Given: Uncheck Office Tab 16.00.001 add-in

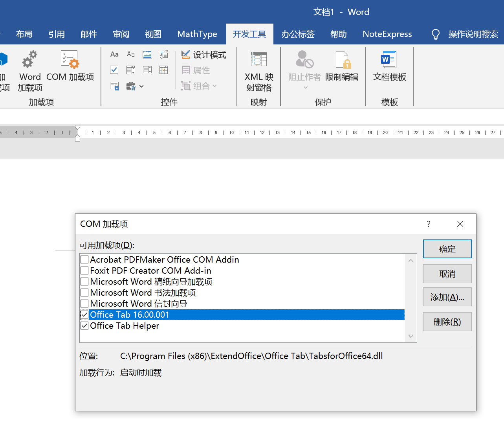Looking at the screenshot, I should pyautogui.click(x=84, y=315).
